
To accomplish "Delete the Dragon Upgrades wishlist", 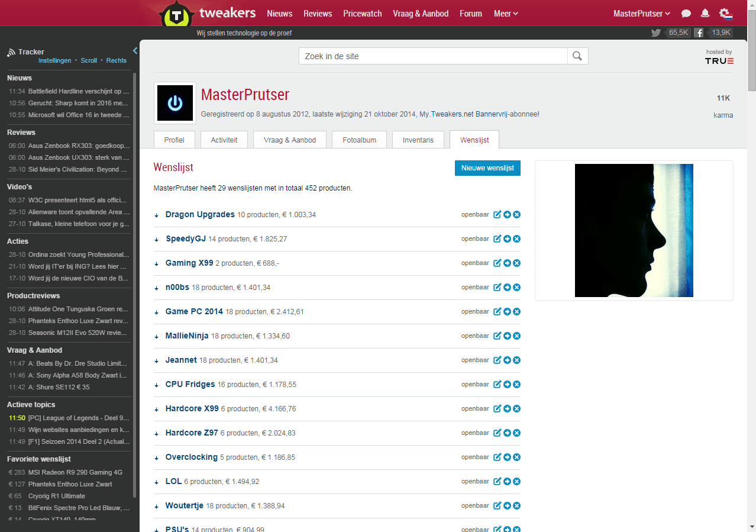I will pos(516,214).
